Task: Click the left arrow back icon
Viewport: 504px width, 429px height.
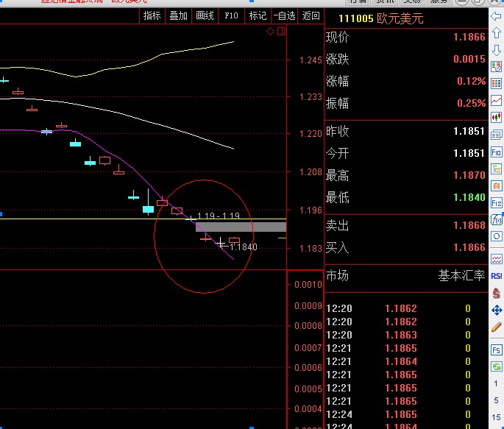Action: click(x=497, y=16)
